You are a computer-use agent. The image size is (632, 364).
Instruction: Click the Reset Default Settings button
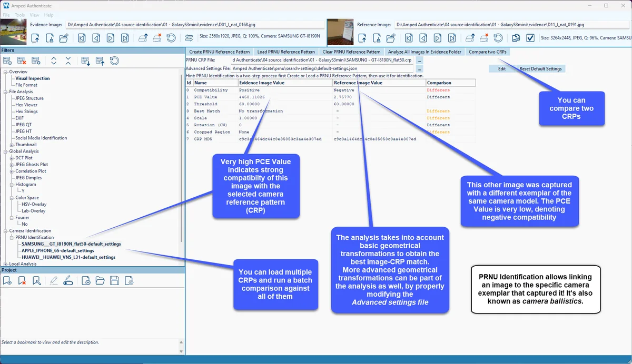541,69
